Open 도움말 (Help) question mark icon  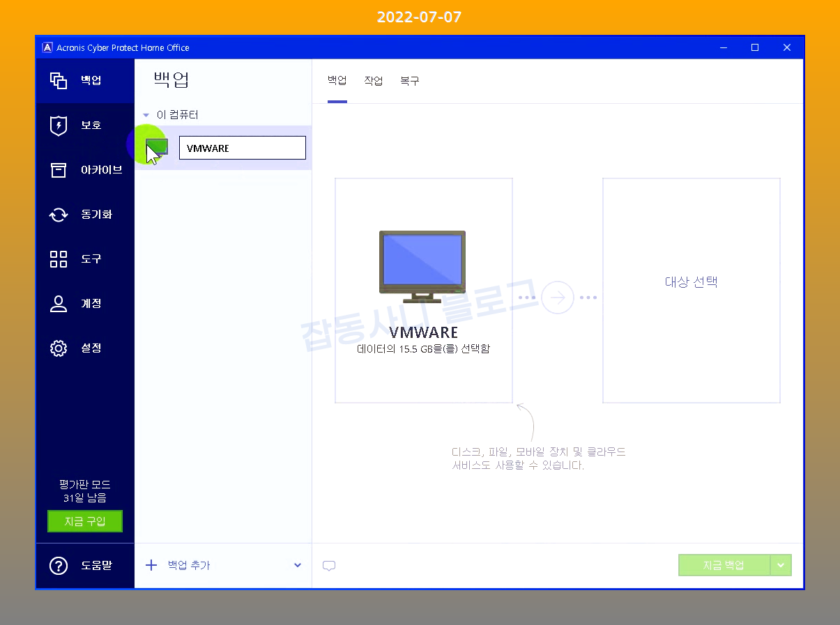coord(59,566)
